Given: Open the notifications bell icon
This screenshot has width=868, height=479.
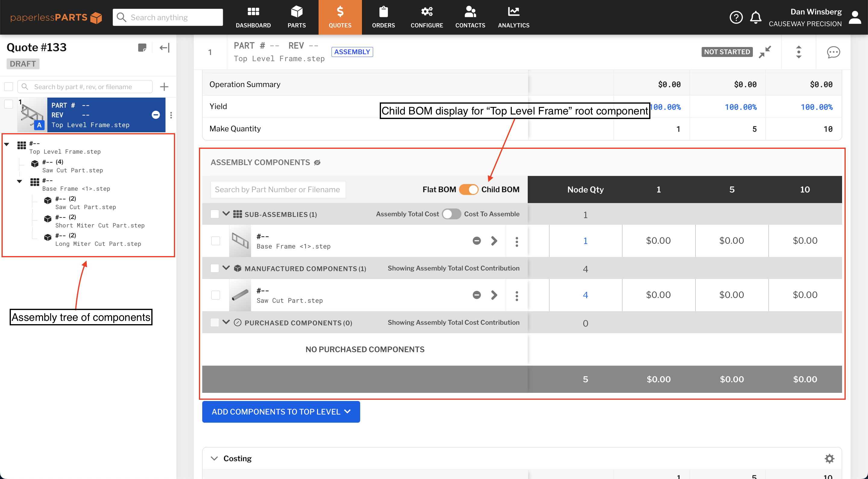Looking at the screenshot, I should (x=756, y=17).
